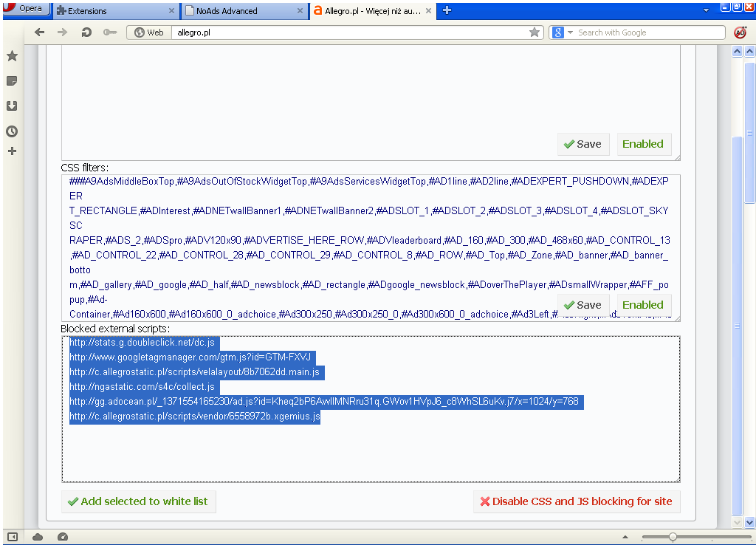Click Add selected to white list

(x=138, y=501)
